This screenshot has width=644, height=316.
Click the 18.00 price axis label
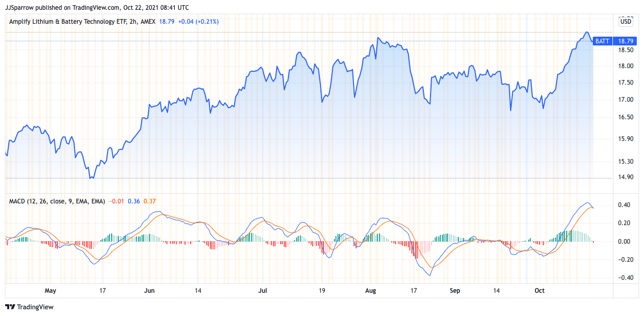tap(626, 66)
